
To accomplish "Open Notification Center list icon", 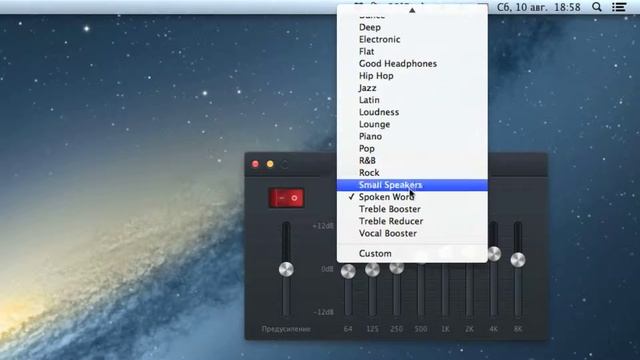I will point(619,7).
